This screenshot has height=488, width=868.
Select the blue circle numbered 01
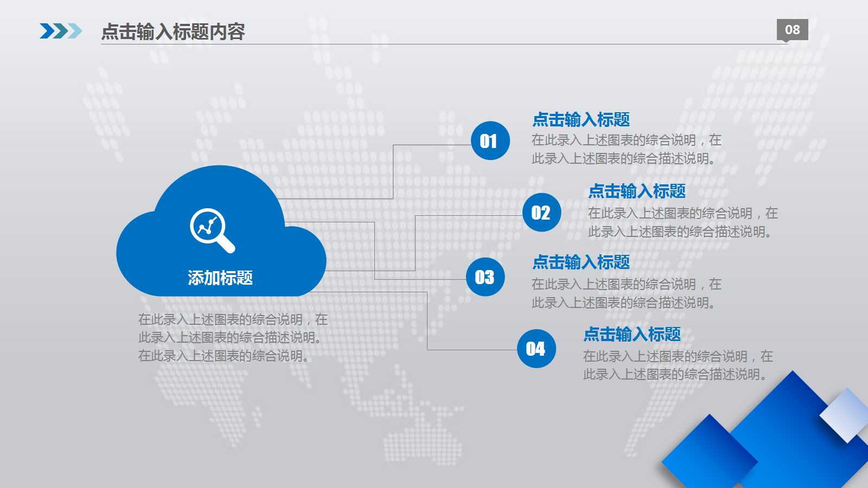490,141
